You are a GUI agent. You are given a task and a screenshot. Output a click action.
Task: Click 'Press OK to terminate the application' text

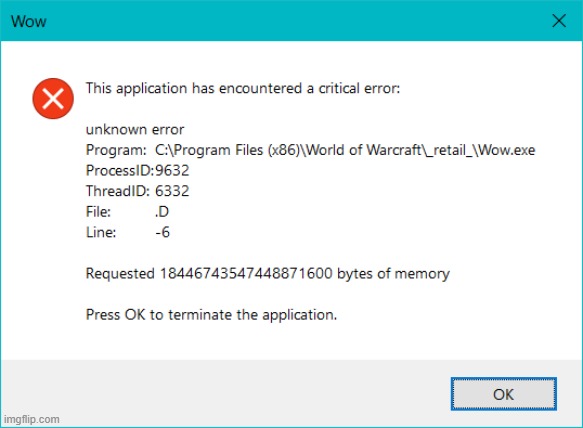coord(211,315)
